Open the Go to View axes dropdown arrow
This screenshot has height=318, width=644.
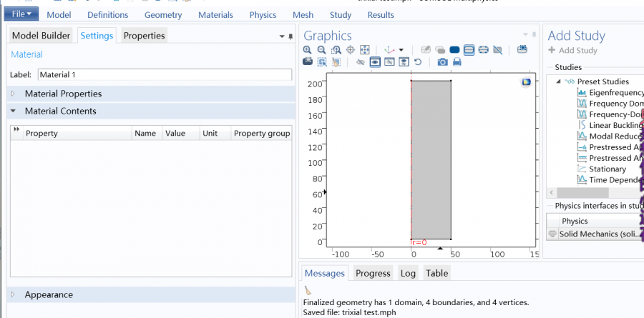pyautogui.click(x=401, y=50)
